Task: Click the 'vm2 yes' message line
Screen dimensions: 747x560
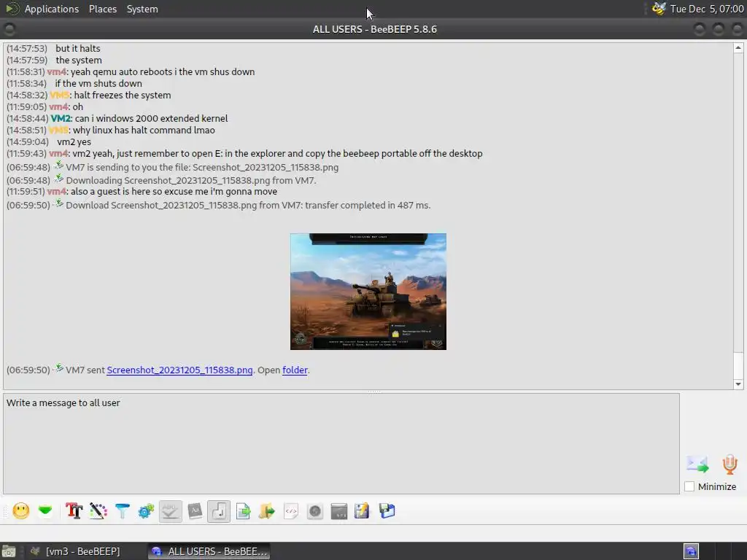Action: 74,141
